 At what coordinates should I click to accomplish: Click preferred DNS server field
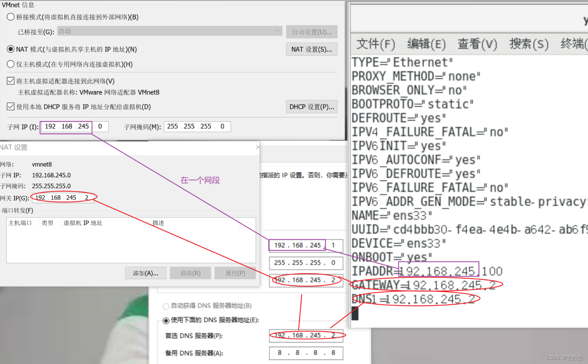coord(306,335)
